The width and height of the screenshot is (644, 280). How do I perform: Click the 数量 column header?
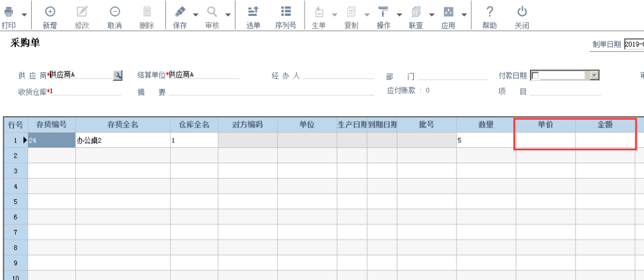pos(486,125)
